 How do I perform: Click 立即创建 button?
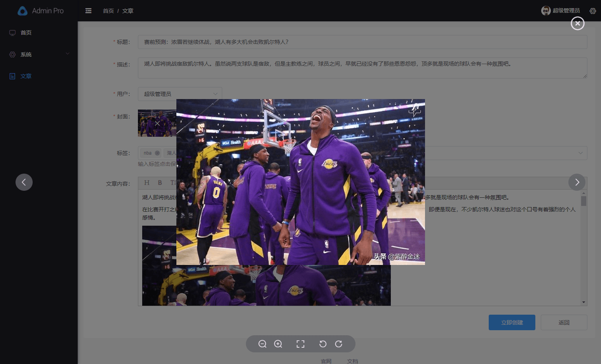tap(512, 322)
